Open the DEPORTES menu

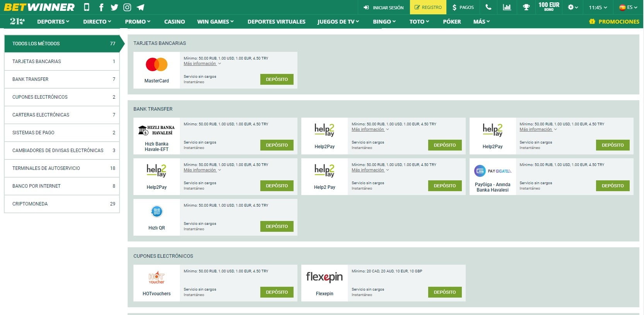[53, 22]
